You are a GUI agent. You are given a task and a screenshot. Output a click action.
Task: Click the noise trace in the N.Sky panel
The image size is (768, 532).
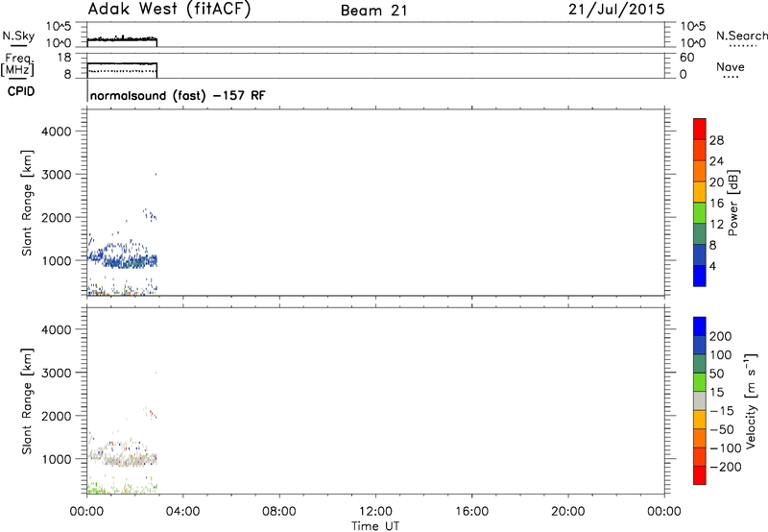pos(122,38)
